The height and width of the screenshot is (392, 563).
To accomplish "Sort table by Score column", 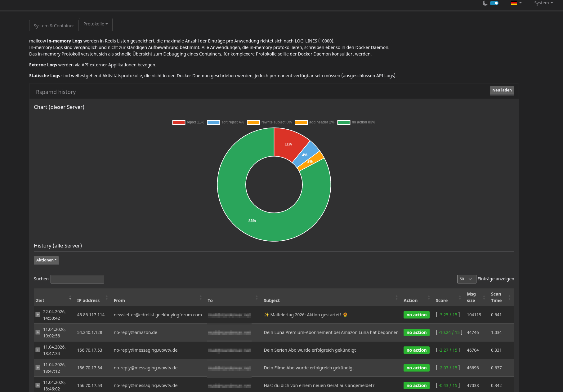I will (x=441, y=301).
